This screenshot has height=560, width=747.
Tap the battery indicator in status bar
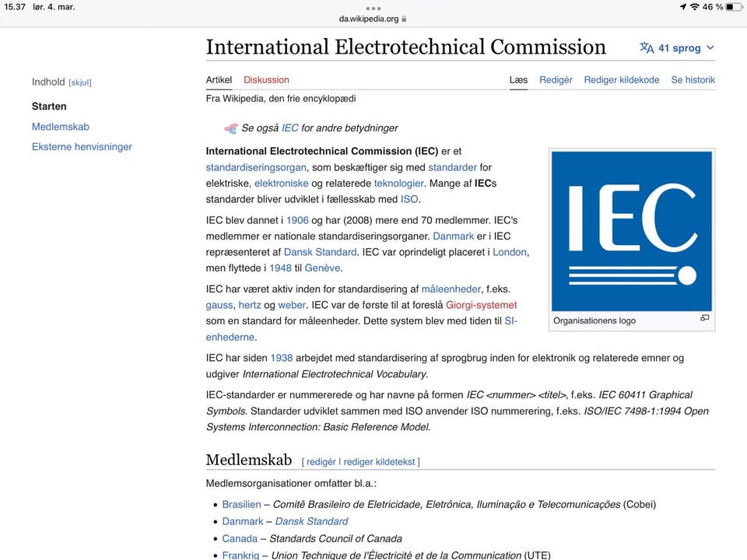pos(734,7)
